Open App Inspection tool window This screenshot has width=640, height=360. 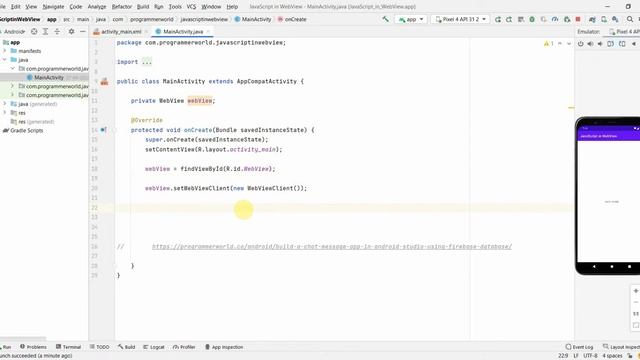(x=224, y=347)
